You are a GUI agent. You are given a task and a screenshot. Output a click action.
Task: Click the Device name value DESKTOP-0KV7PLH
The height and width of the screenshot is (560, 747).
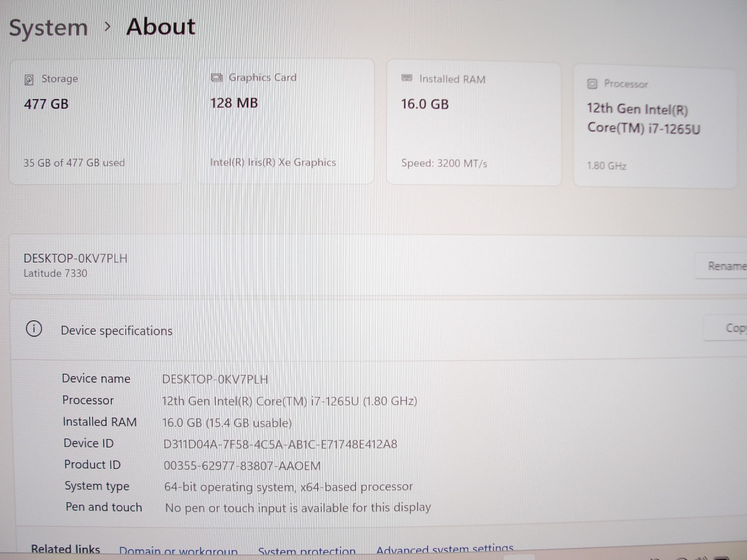tap(215, 379)
